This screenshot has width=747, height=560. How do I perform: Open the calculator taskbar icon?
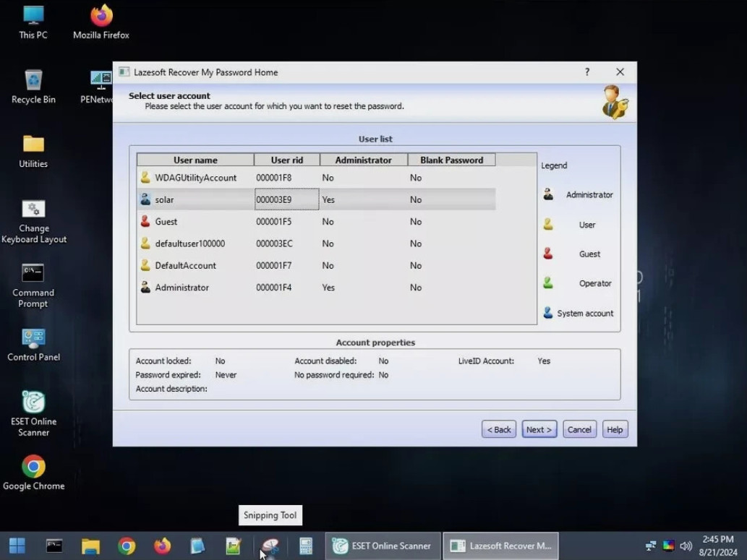click(306, 546)
